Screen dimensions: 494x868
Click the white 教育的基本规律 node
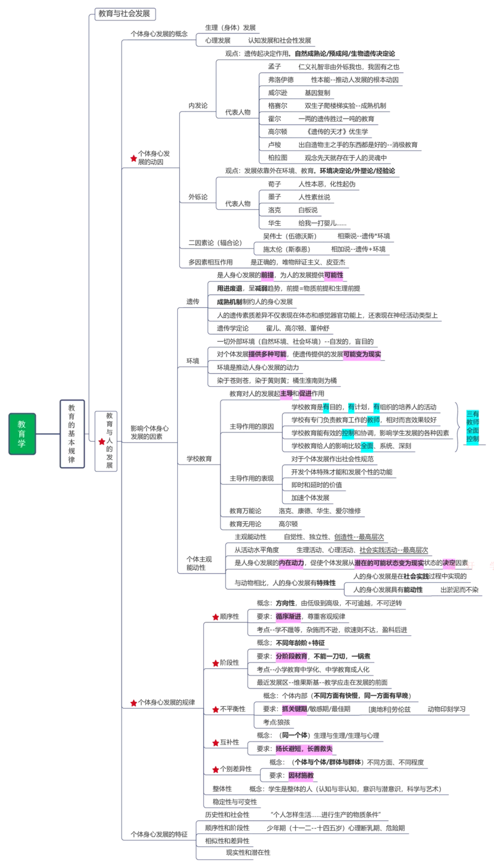72,434
